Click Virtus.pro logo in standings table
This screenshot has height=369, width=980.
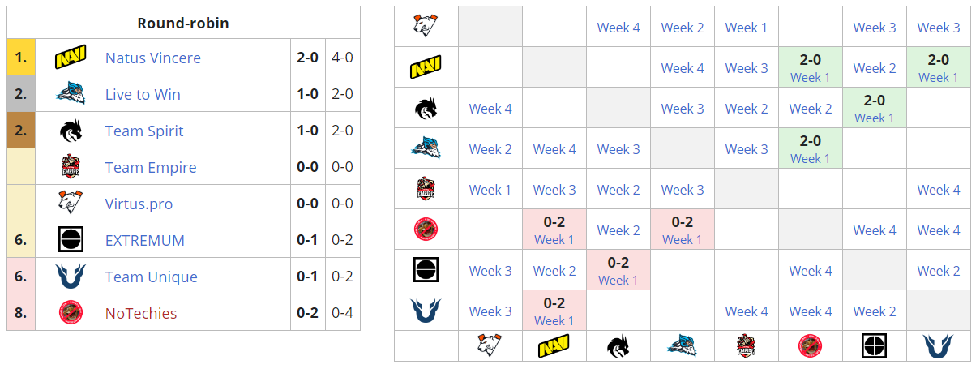[x=71, y=204]
